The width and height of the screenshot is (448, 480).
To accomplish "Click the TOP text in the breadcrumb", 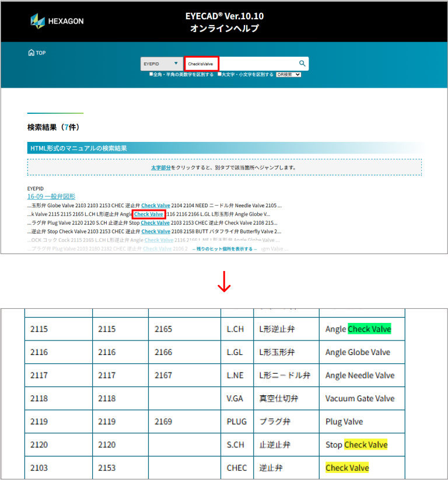I will click(x=41, y=53).
